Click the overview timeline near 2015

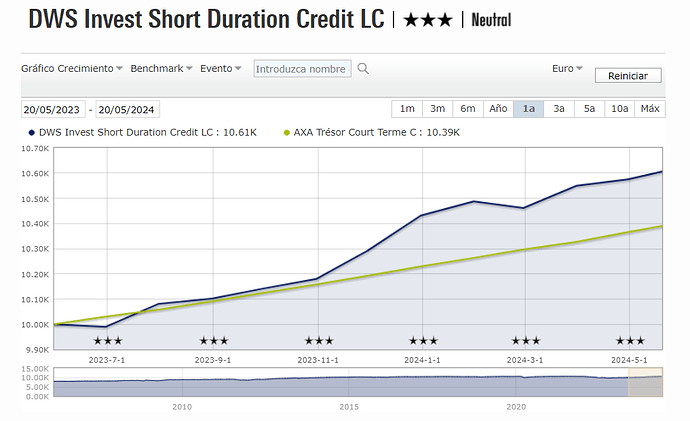[x=349, y=382]
